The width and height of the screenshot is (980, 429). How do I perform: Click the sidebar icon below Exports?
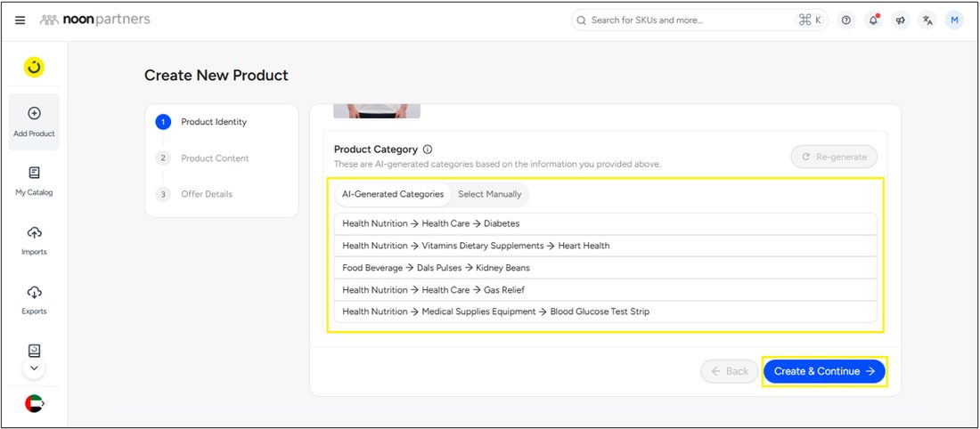click(x=35, y=351)
